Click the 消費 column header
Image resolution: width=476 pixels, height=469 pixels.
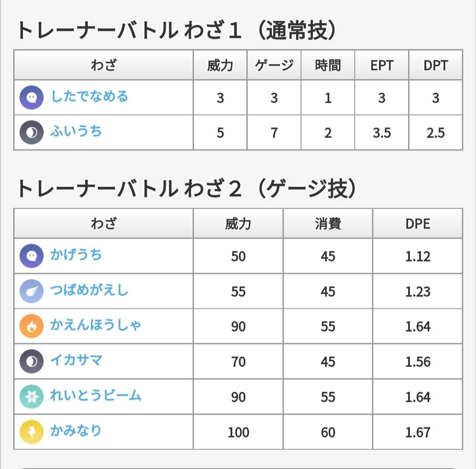click(328, 224)
